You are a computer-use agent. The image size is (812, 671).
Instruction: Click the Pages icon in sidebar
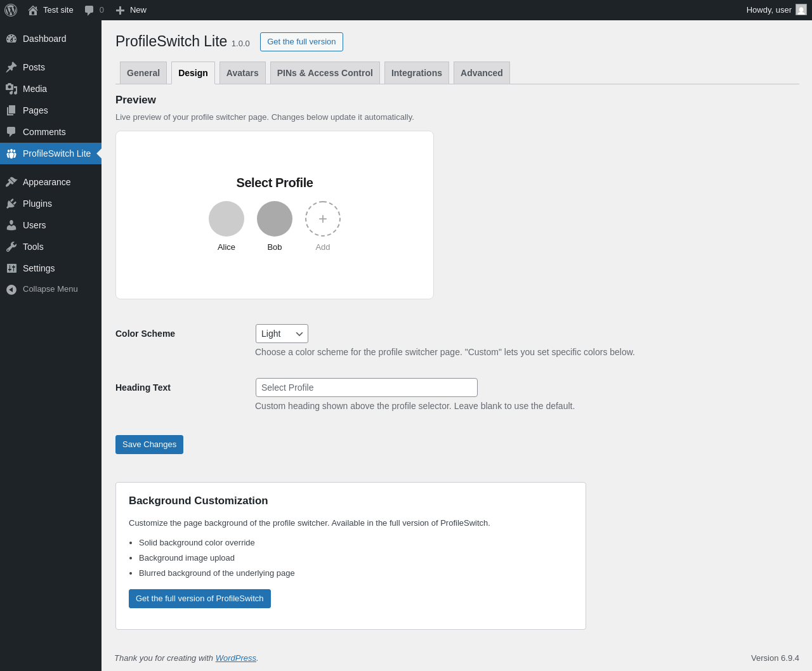11,110
